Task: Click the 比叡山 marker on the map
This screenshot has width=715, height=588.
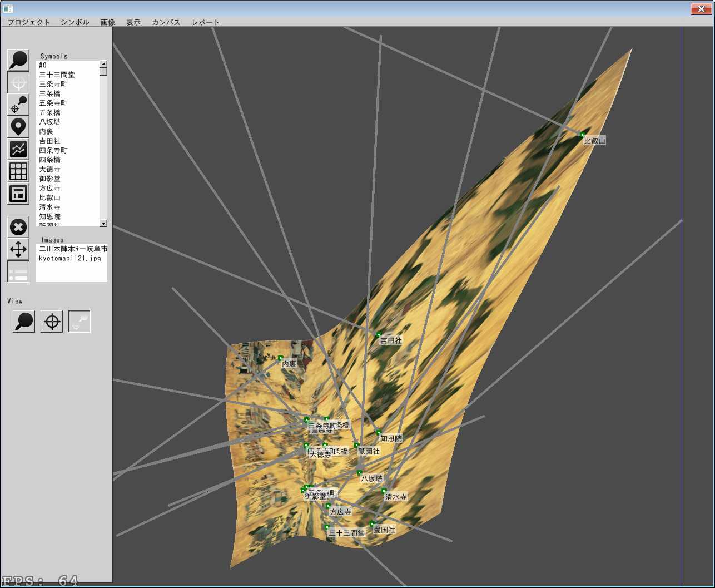Action: coord(582,135)
